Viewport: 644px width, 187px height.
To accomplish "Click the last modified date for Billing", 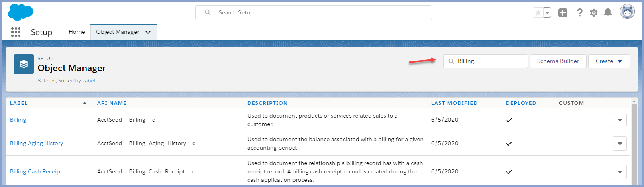I will (444, 120).
